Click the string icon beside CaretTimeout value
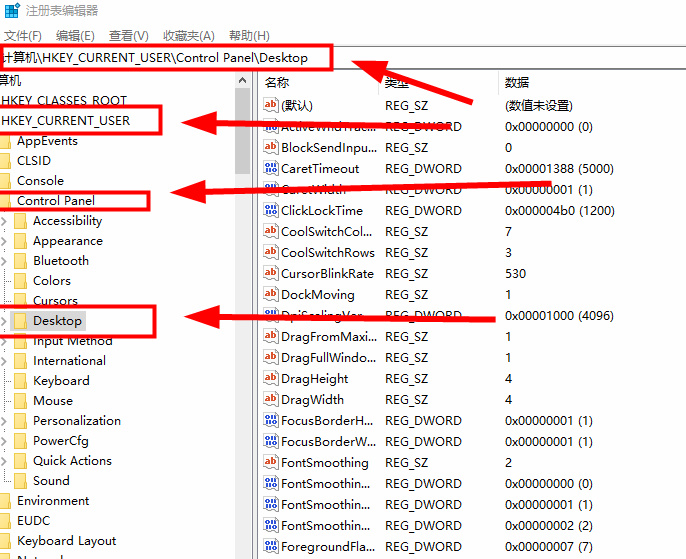Screen dimensions: 686x559 click(270, 169)
